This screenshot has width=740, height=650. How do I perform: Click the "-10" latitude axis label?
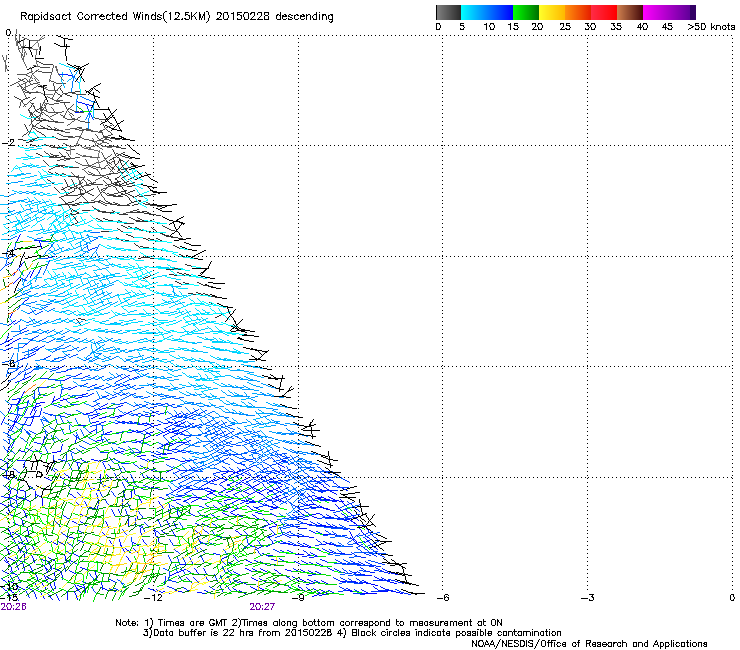(9, 586)
